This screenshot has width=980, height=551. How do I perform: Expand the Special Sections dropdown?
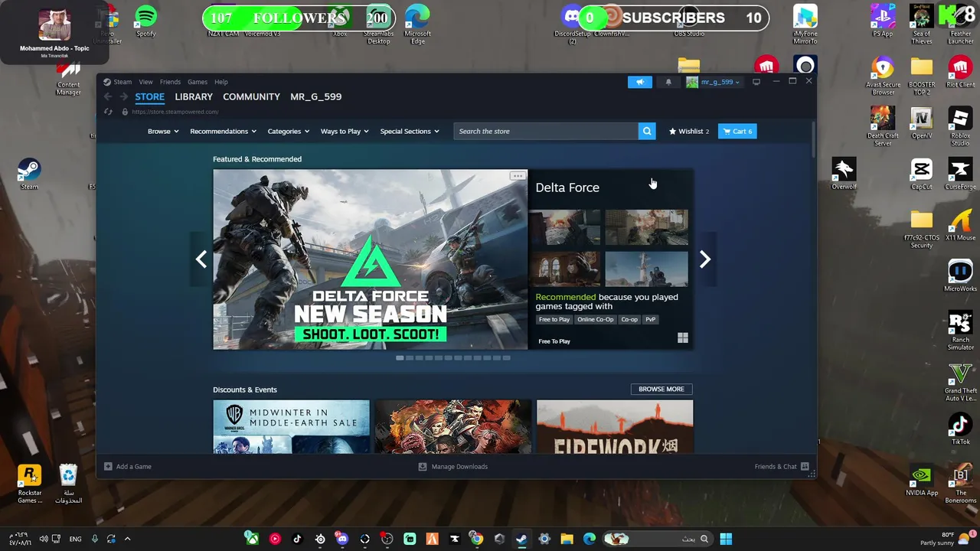(410, 132)
